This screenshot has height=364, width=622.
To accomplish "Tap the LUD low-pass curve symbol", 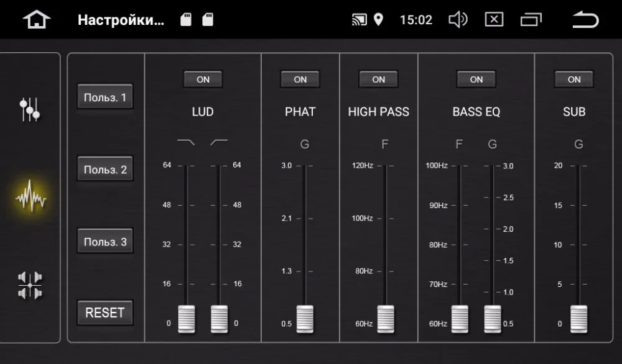I will pyautogui.click(x=186, y=142).
